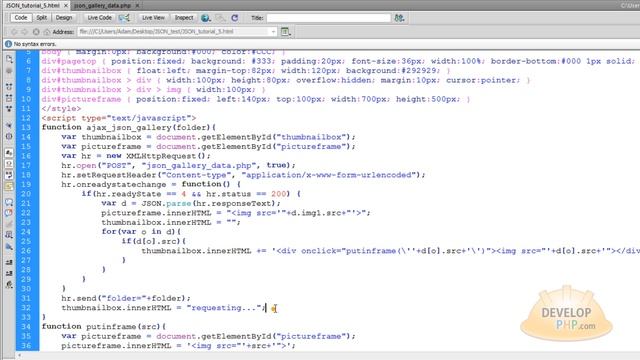Select line 13 via its gutter number

(26, 127)
